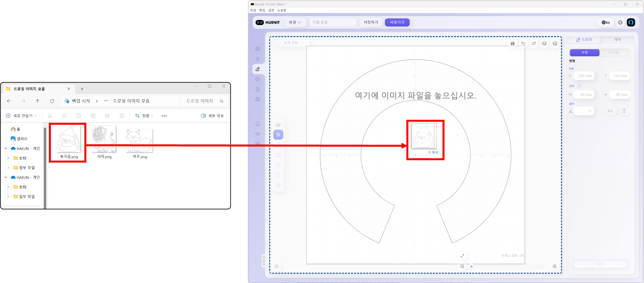Viewport: 644px width, 283px height.
Task: Fit canvas using the expand arrows icon
Action: (x=462, y=256)
